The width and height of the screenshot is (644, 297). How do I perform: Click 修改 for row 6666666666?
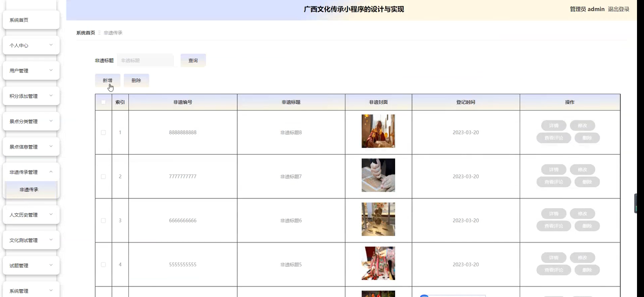pyautogui.click(x=582, y=214)
